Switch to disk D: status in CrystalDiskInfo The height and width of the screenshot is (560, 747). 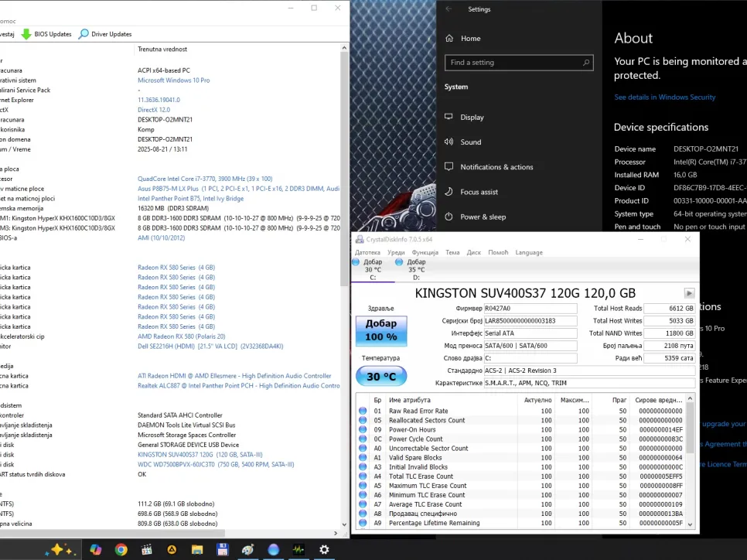coord(416,269)
